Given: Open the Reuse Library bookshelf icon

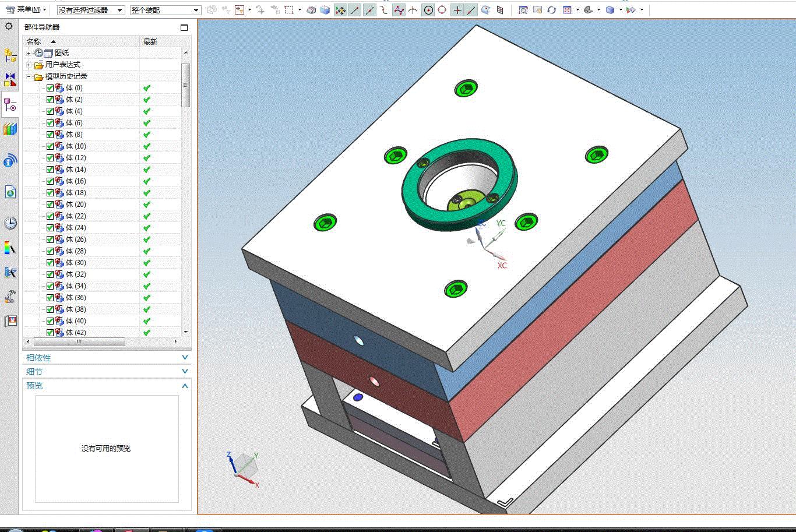Looking at the screenshot, I should pos(10,129).
